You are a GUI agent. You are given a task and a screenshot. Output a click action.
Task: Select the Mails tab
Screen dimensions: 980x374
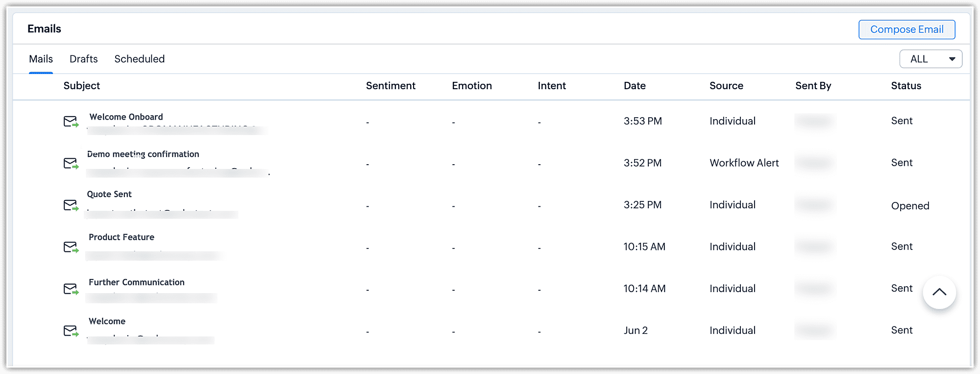tap(41, 59)
